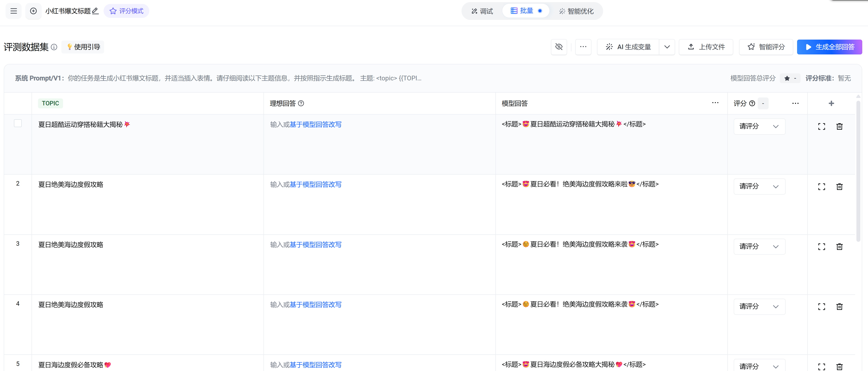868x371 pixels.
Task: Delete row 5 with trash icon
Action: coord(839,367)
